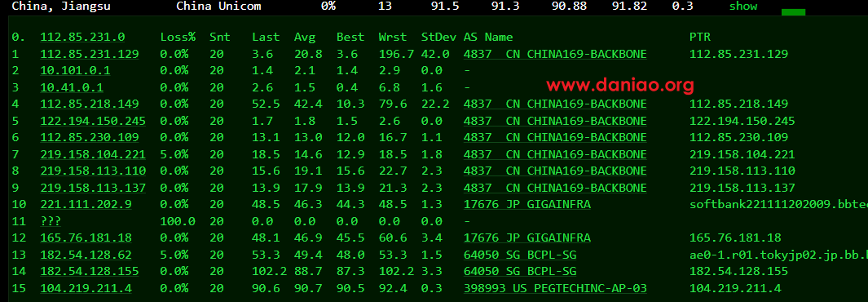Open hop 15 IP 104.219.211.4 link
Viewport: 868px width, 302px height.
click(x=86, y=288)
